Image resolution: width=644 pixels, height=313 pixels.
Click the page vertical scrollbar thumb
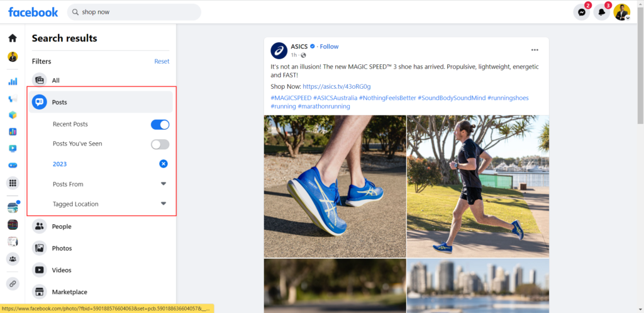pos(640,65)
